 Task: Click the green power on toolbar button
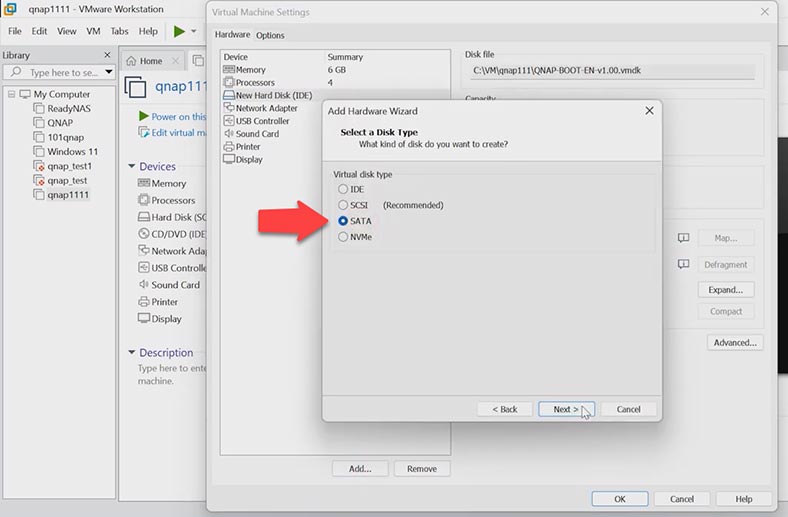pyautogui.click(x=179, y=31)
